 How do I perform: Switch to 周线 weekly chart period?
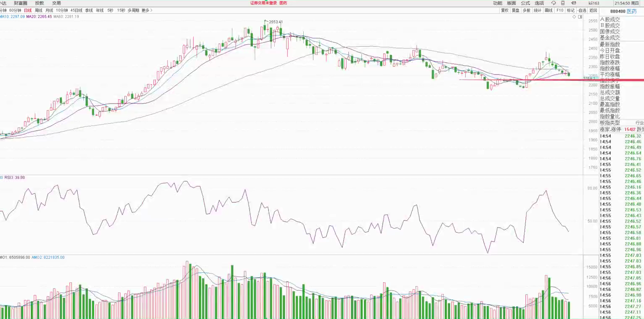click(x=38, y=10)
